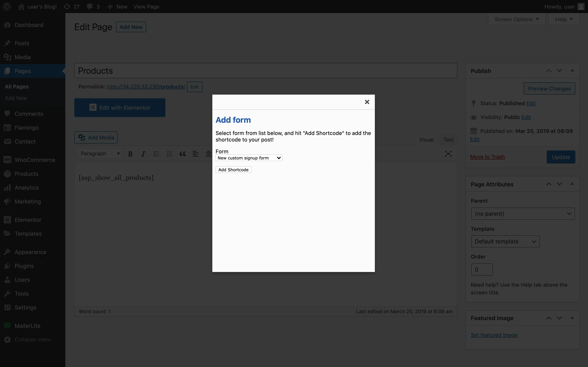Open the Default template dropdown
This screenshot has width=588, height=367.
(505, 242)
